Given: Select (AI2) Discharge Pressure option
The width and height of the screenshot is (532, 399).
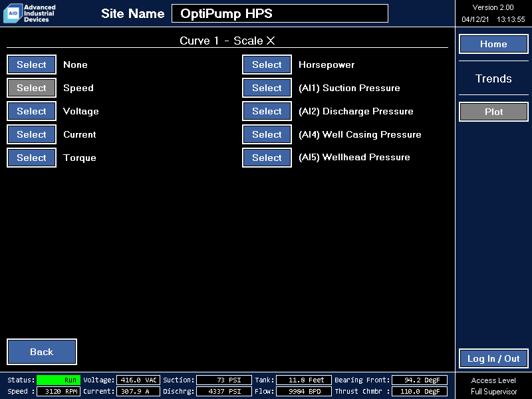Looking at the screenshot, I should pos(267,111).
